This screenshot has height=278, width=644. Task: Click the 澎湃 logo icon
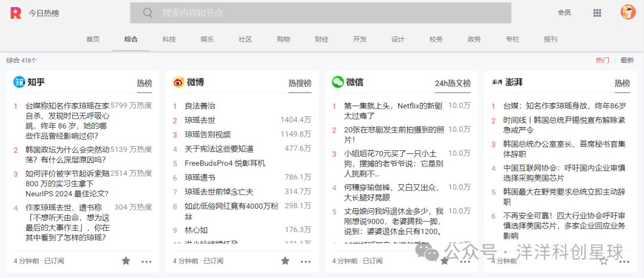(x=497, y=82)
